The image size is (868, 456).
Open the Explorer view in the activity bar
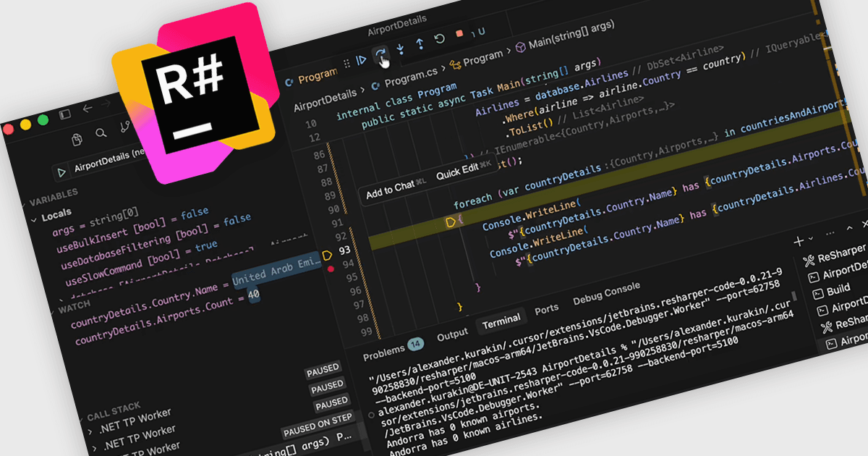coord(77,139)
